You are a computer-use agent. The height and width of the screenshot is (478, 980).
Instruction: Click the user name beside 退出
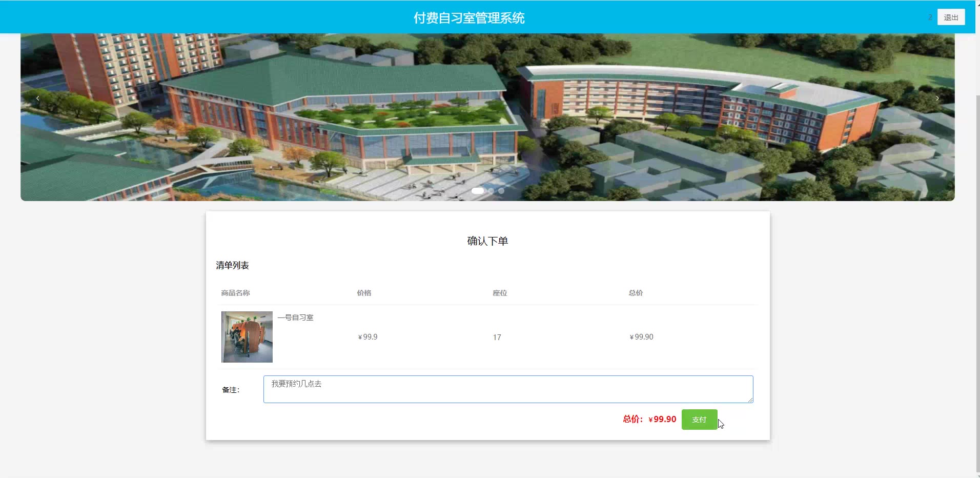click(930, 17)
